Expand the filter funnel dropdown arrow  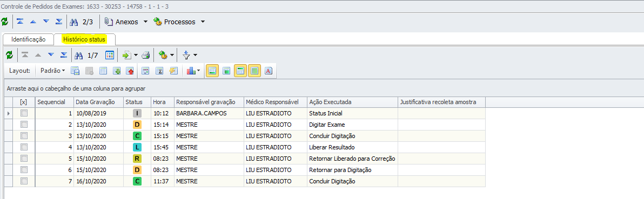(195, 55)
